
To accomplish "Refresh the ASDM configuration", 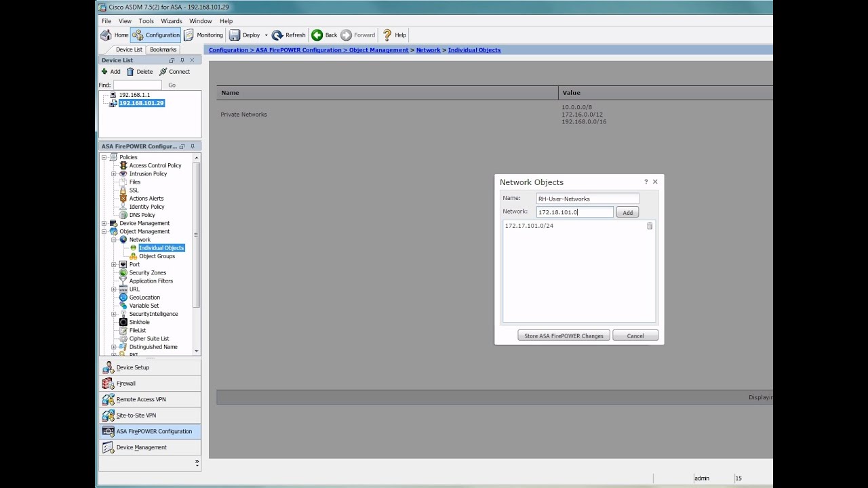I will pyautogui.click(x=288, y=35).
